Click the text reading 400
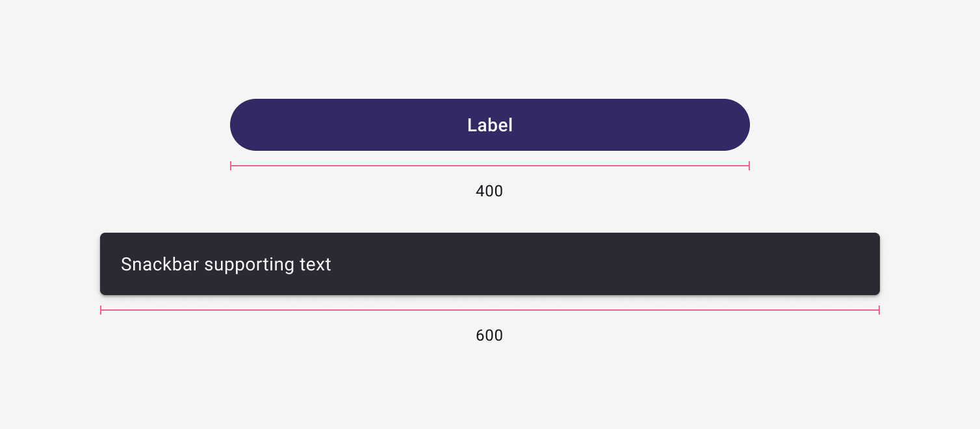Image resolution: width=980 pixels, height=429 pixels. coord(489,190)
